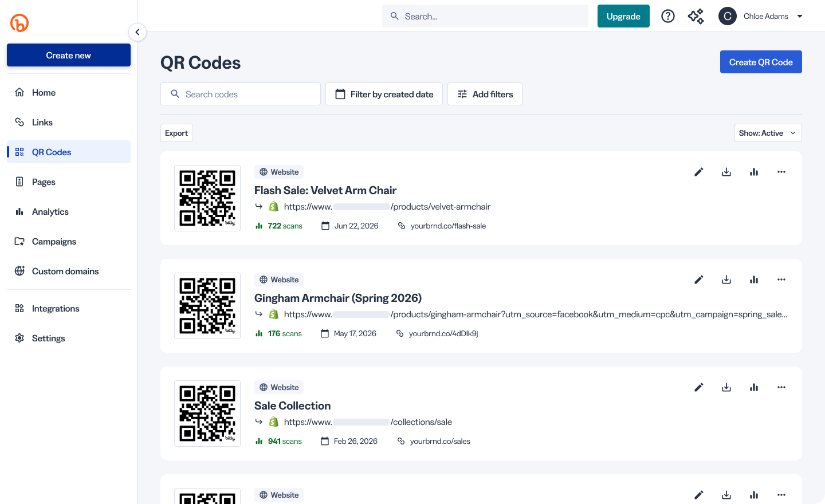Click the 176 scans link

[278, 333]
